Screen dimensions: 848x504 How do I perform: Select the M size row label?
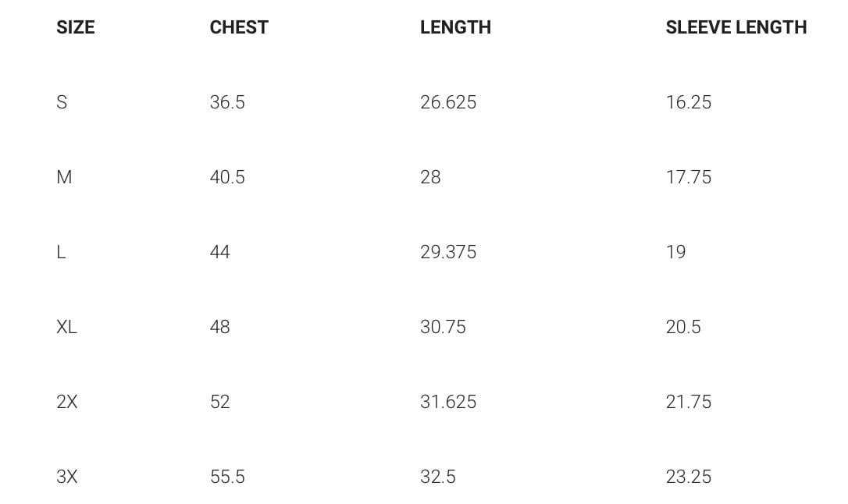click(x=64, y=177)
